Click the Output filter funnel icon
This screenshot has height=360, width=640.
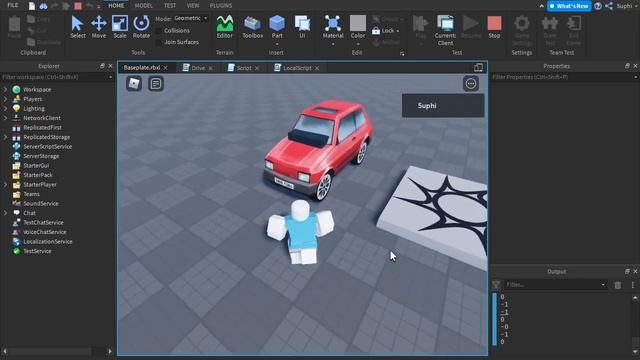(x=496, y=285)
